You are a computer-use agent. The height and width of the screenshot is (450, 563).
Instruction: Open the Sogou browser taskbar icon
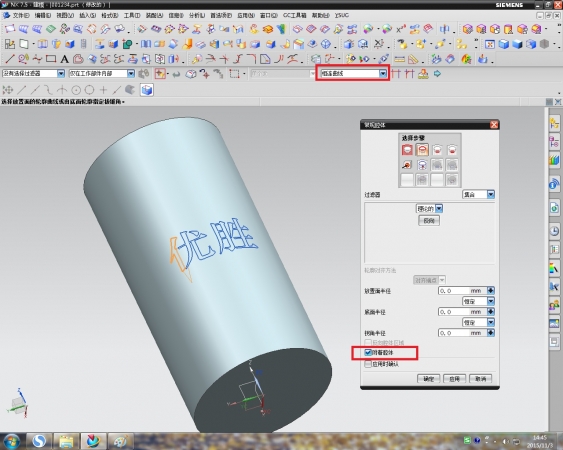39,441
